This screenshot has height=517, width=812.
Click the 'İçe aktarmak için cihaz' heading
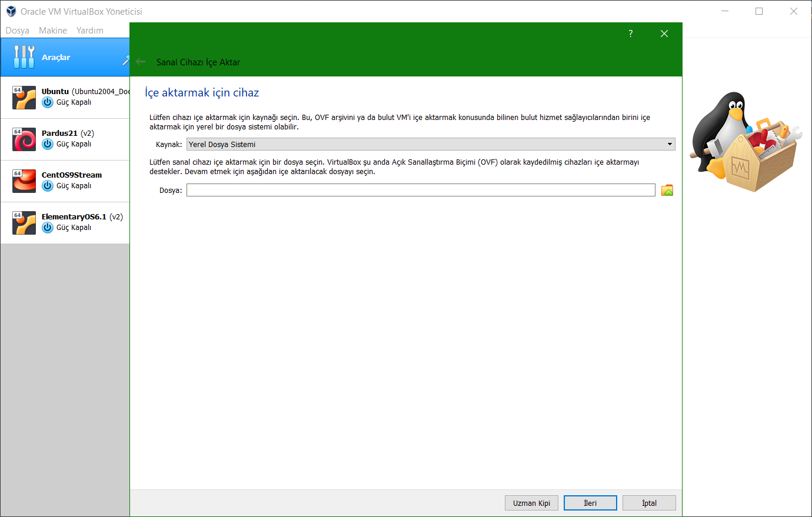coord(202,93)
